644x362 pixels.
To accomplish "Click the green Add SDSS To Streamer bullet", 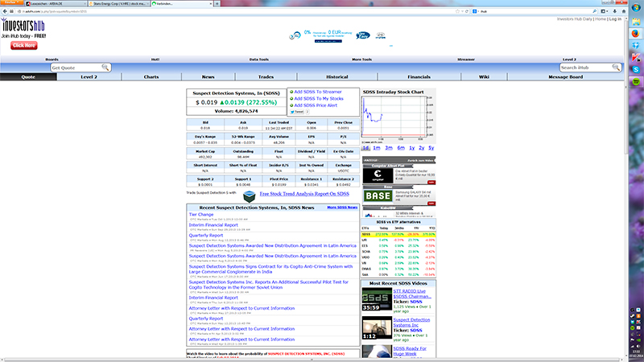I will click(291, 93).
